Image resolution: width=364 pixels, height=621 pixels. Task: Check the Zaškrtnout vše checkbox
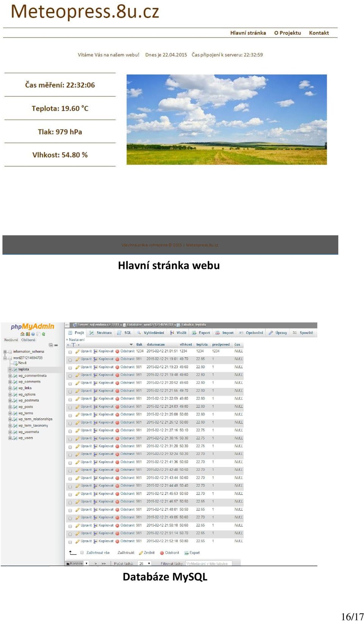[x=82, y=553]
